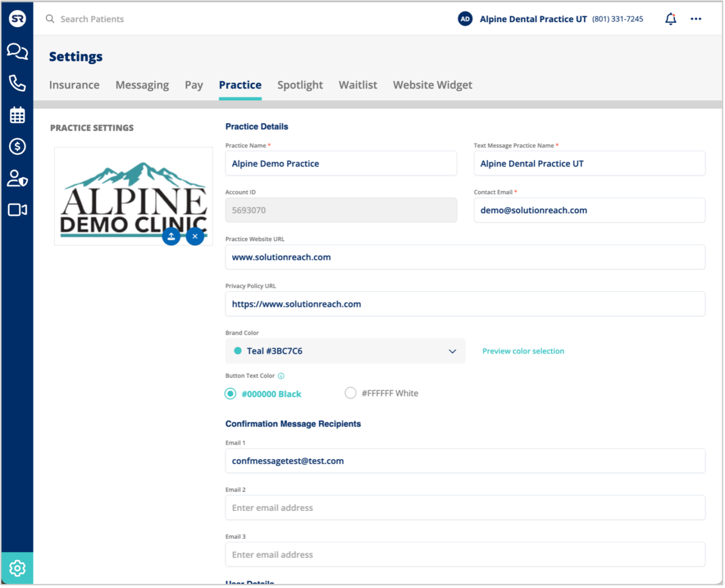Image resolution: width=725 pixels, height=588 pixels.
Task: Open the three-dot more options menu
Action: click(696, 19)
